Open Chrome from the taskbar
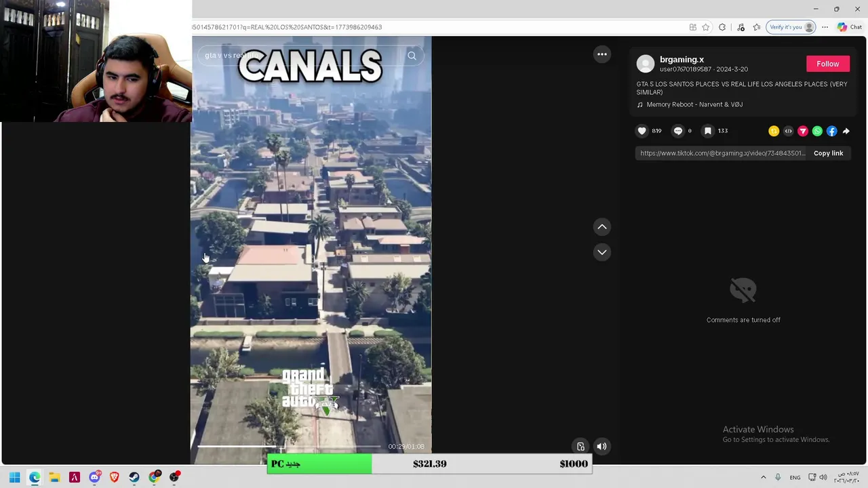This screenshot has height=488, width=868. (154, 477)
